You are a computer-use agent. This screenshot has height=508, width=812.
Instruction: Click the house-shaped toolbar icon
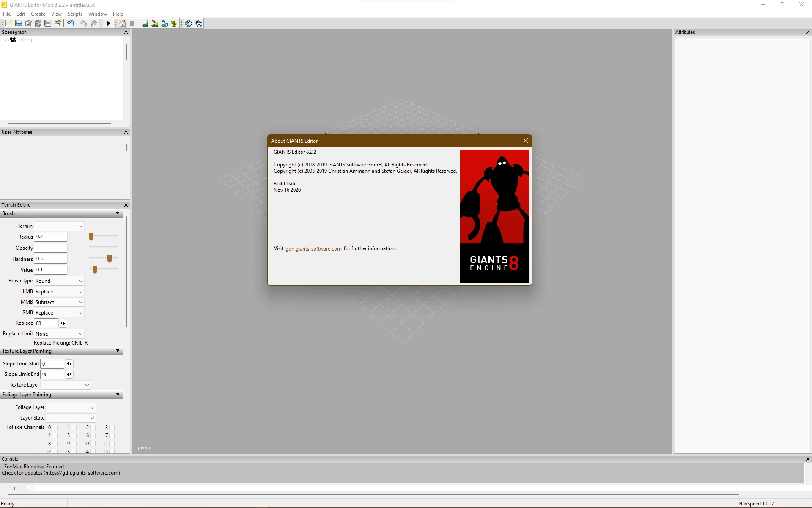123,23
